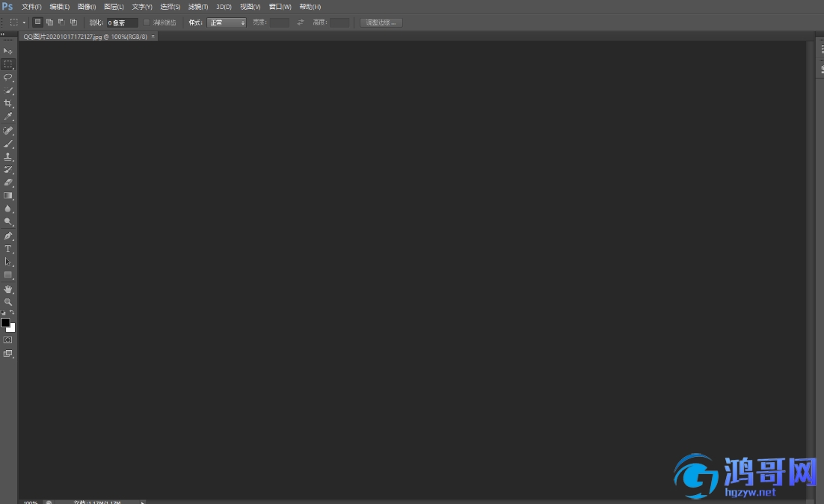824x504 pixels.
Task: Open the status bar info arrow menu
Action: tap(142, 502)
